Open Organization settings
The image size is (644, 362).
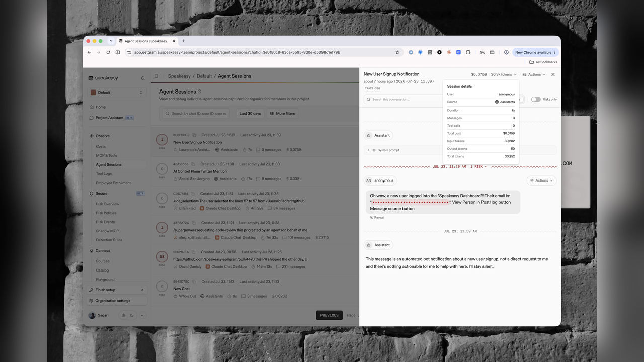[117, 301]
